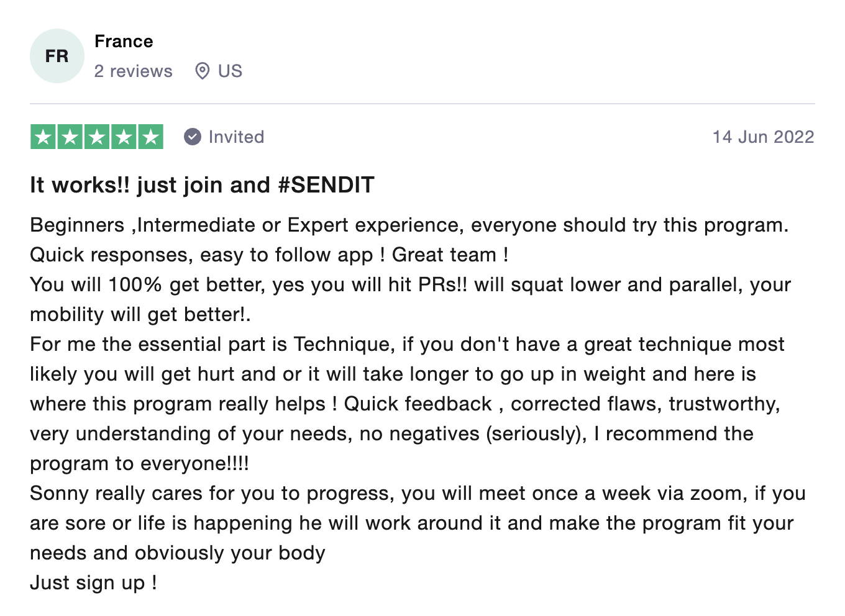Click the US country label
This screenshot has width=845, height=616.
tap(230, 71)
